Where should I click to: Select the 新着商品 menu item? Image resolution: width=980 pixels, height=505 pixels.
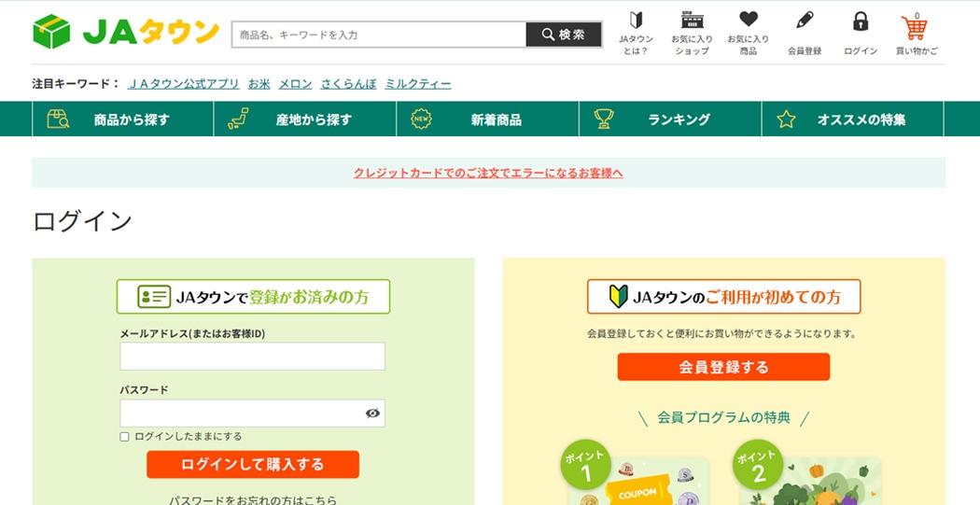487,119
